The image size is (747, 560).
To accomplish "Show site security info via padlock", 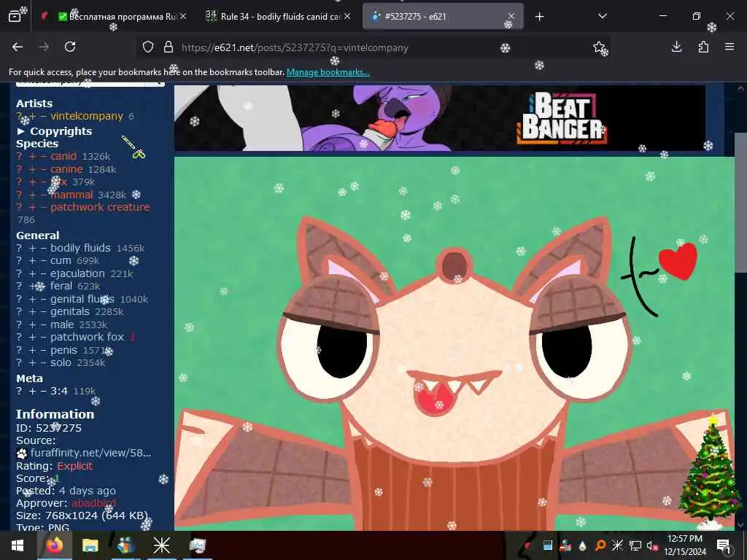I will (169, 47).
